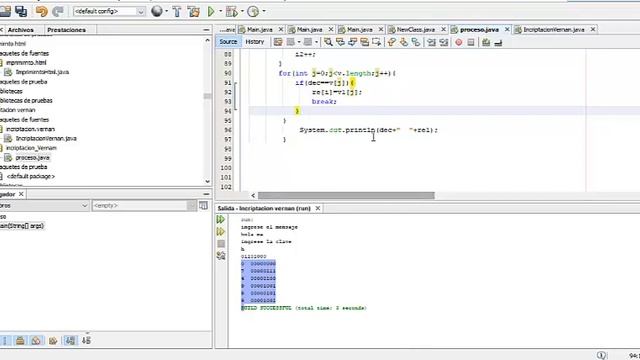Open the <default config> dropdown

pyautogui.click(x=109, y=11)
